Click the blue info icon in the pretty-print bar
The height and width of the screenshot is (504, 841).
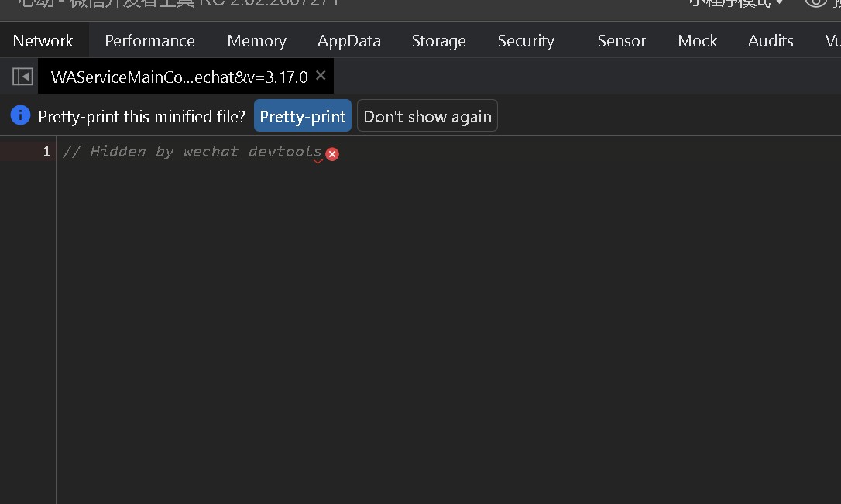pyautogui.click(x=20, y=115)
